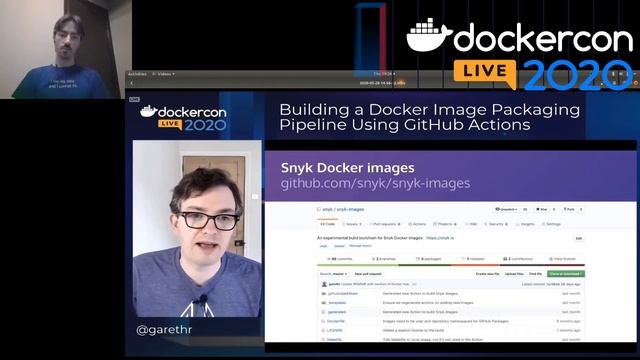Switch to the Actions tab
The width and height of the screenshot is (640, 360).
(x=417, y=224)
